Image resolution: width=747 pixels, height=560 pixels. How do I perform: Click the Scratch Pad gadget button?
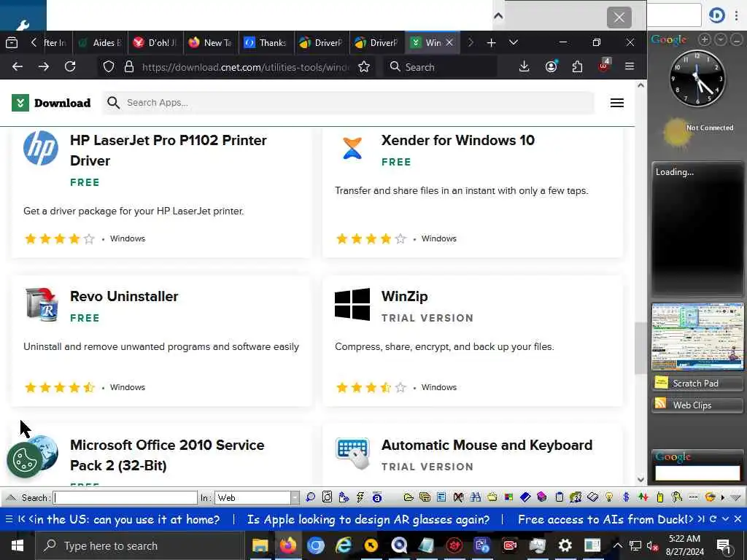[697, 384]
